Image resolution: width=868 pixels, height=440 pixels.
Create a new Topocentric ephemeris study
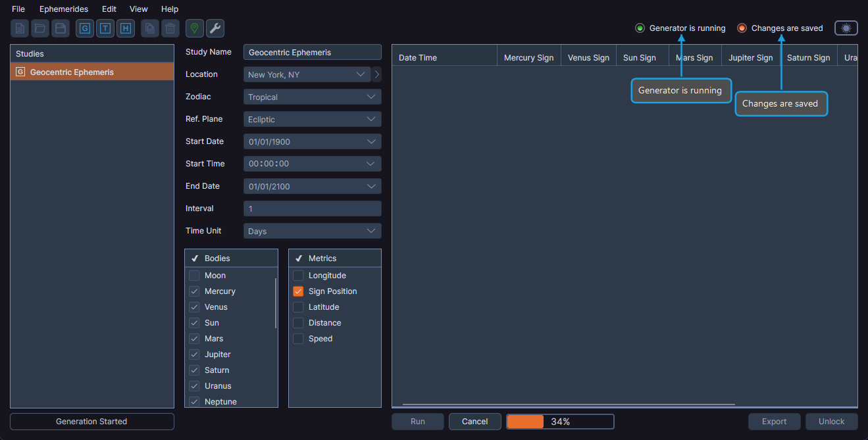pos(105,28)
